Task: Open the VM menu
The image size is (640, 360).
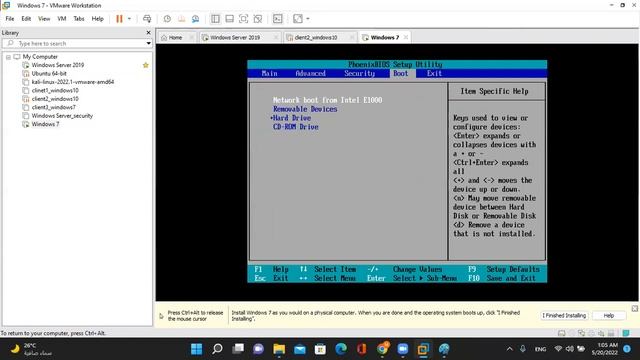Action: (x=62, y=19)
